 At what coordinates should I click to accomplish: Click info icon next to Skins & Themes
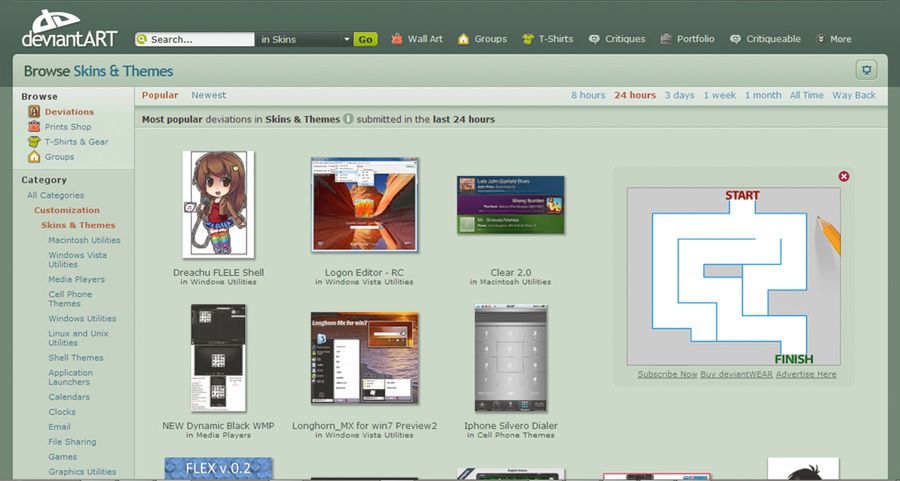pos(348,119)
